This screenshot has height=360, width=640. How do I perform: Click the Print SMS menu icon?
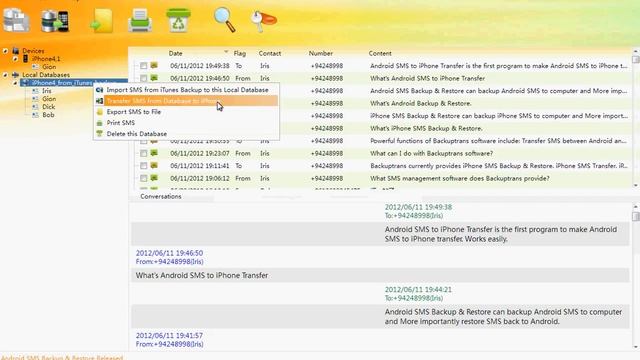tap(100, 122)
